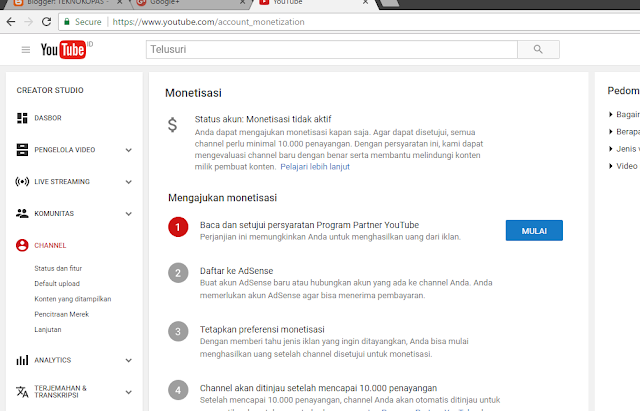Screen dimensions: 640x411
Task: Click the YouTube logo
Action: click(x=64, y=49)
